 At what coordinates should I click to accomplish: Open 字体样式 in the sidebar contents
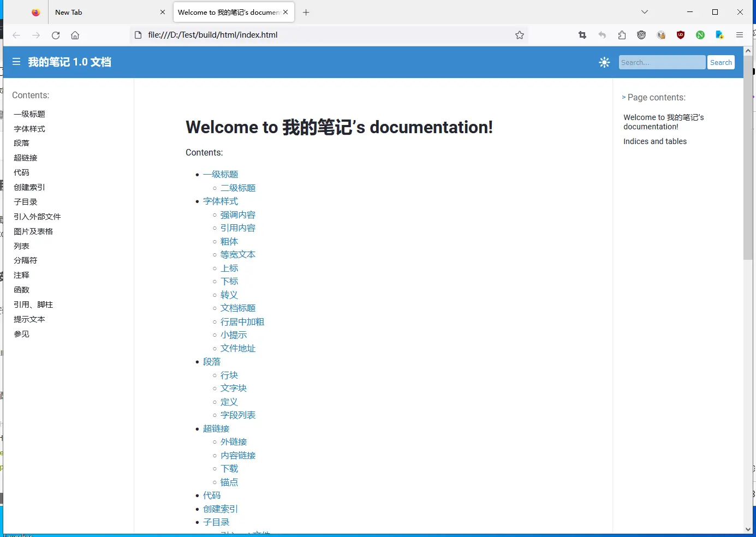(29, 128)
